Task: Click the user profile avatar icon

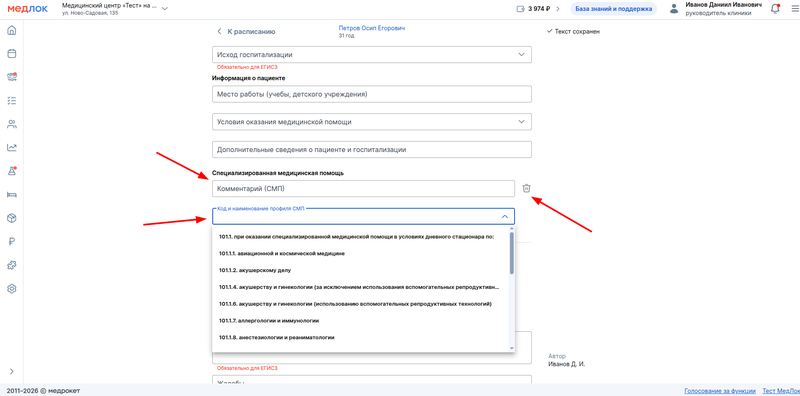Action: (674, 9)
